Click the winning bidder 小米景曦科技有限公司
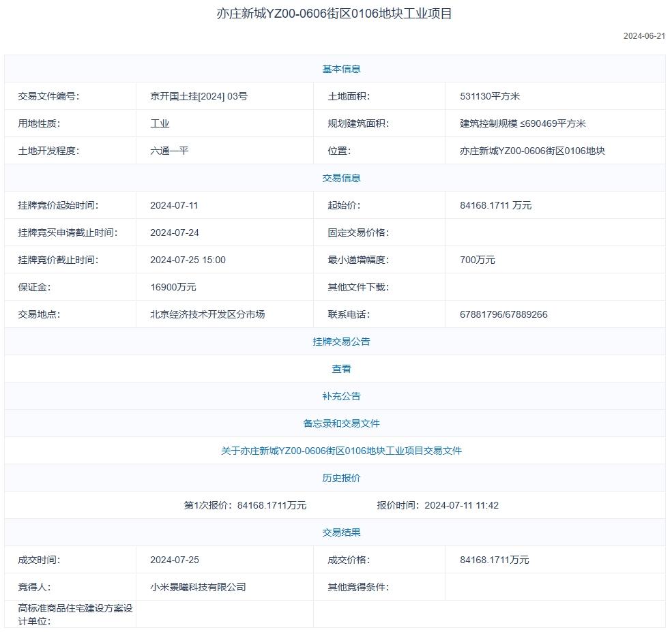 coord(198,587)
